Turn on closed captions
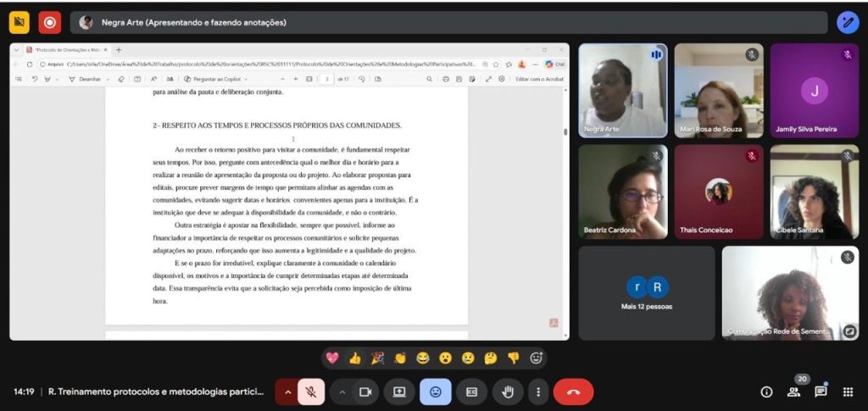Screen dimensions: 868x411 (x=472, y=392)
